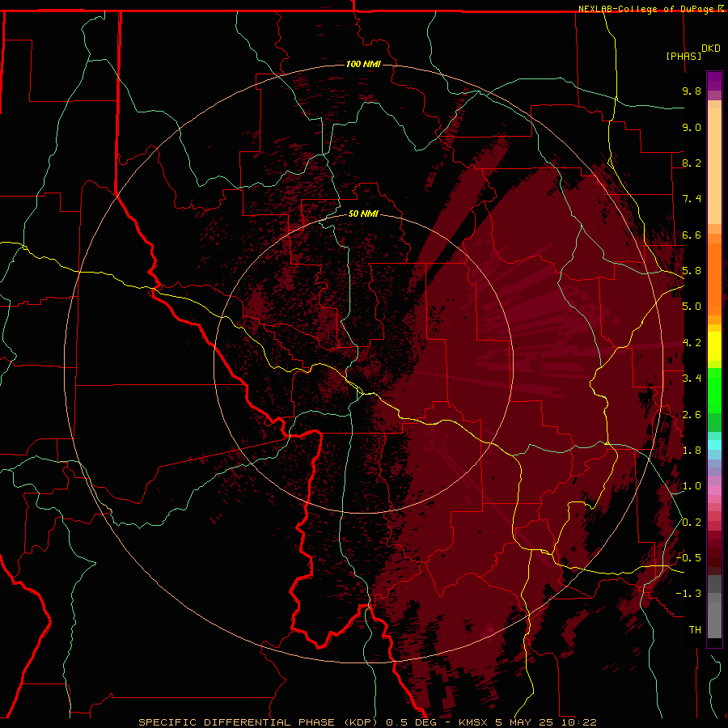Click the 5.0 value on the scale
The image size is (728, 728).
click(x=692, y=307)
